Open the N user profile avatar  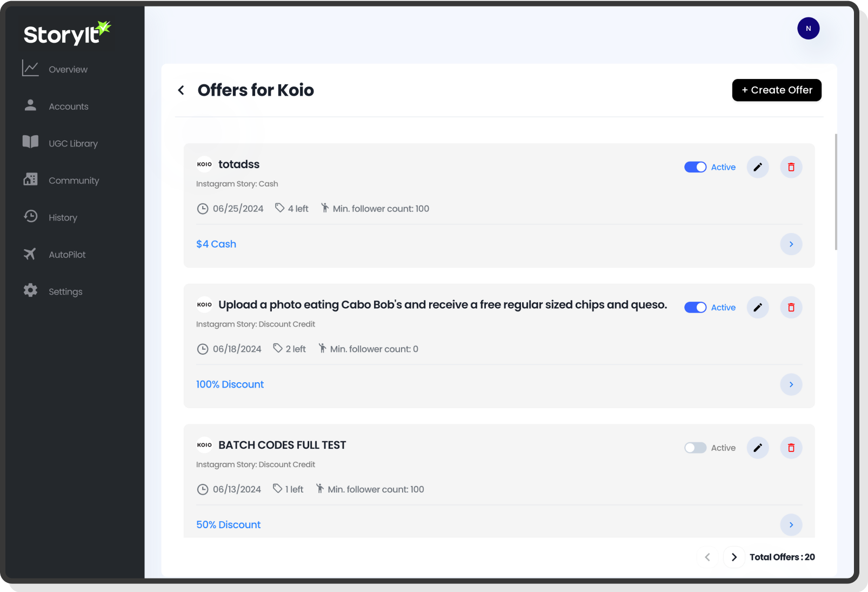click(x=808, y=29)
